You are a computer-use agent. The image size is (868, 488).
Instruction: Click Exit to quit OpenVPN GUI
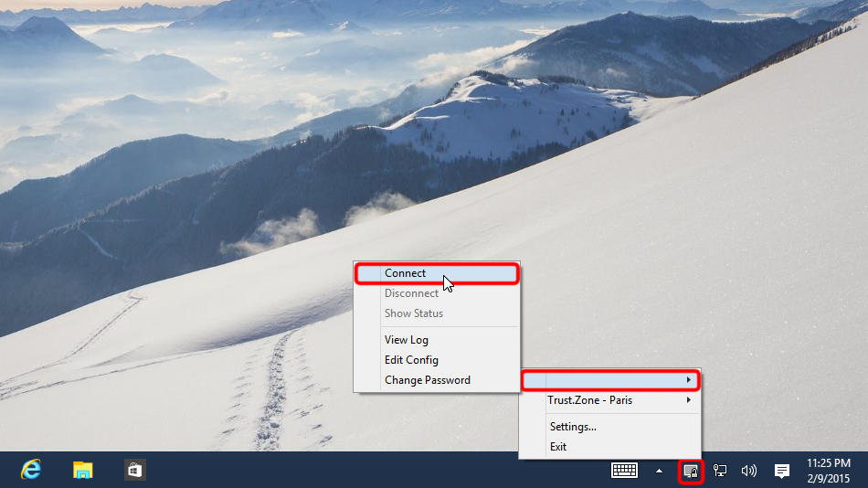coord(558,447)
